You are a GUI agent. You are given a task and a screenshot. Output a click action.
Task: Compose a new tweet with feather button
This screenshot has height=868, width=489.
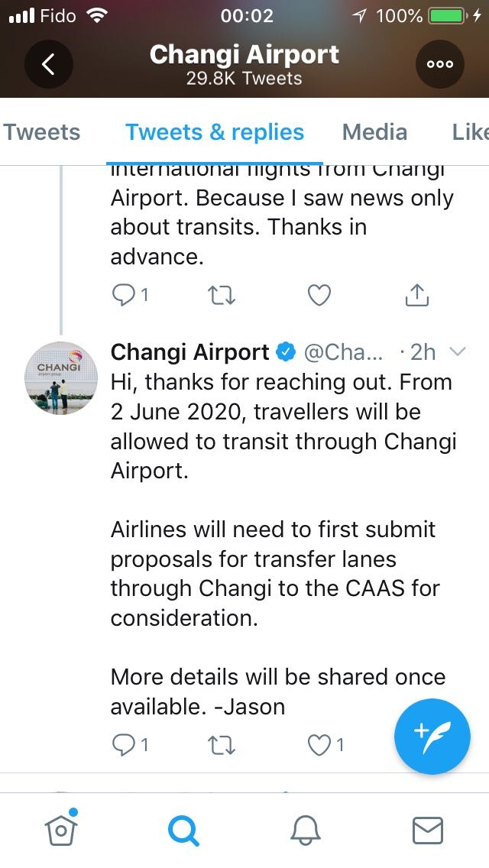(x=432, y=737)
